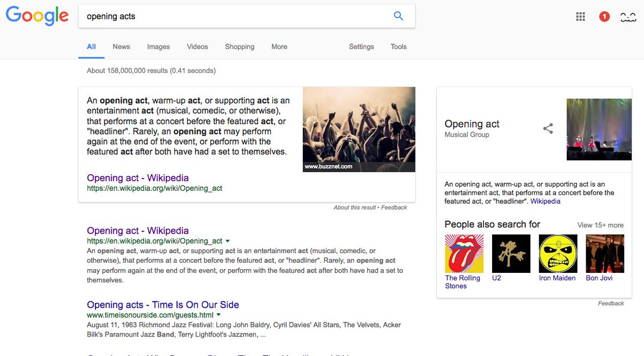644x356 pixels.
Task: Click the 'Musical Group' subtitle
Action: [467, 135]
